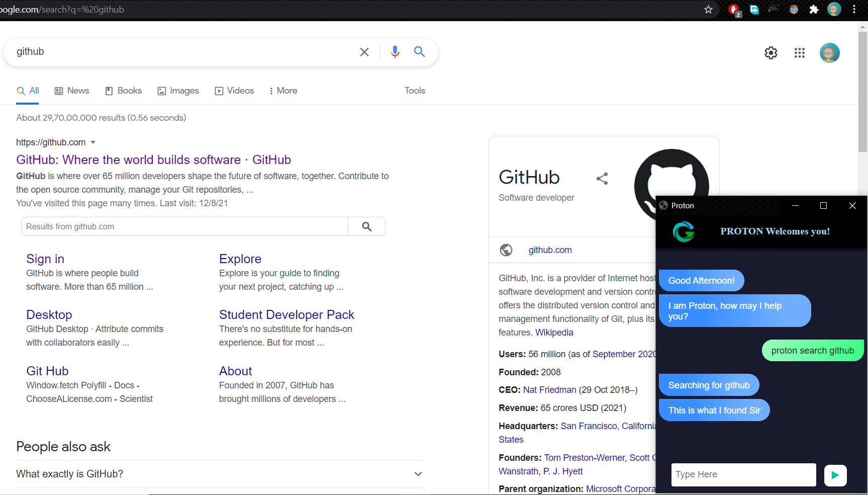Open GitHub: Where the world builds software
The width and height of the screenshot is (868, 495).
[153, 159]
